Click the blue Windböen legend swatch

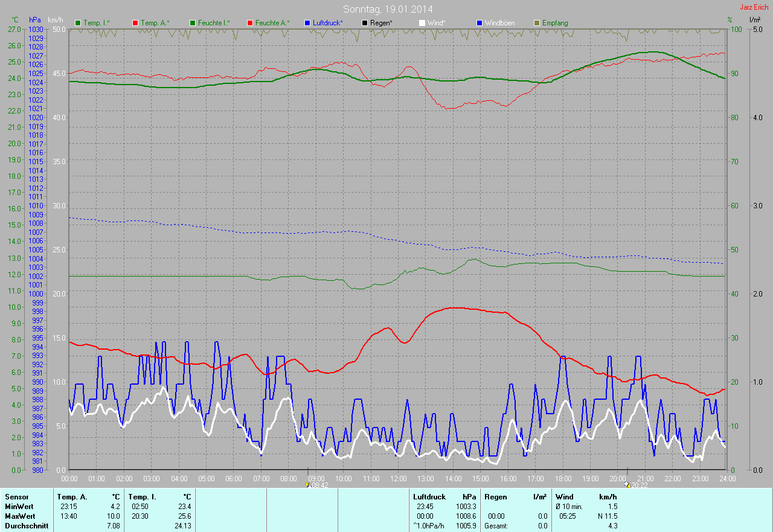480,23
